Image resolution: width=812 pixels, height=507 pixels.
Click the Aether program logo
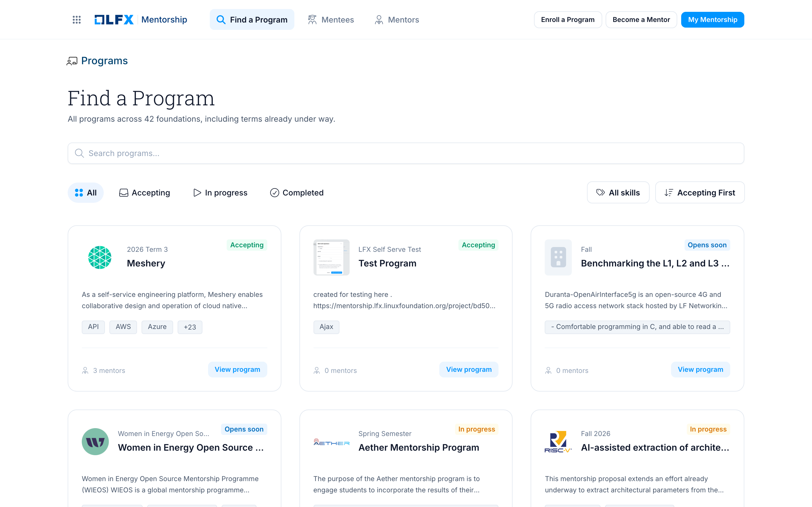(x=331, y=442)
